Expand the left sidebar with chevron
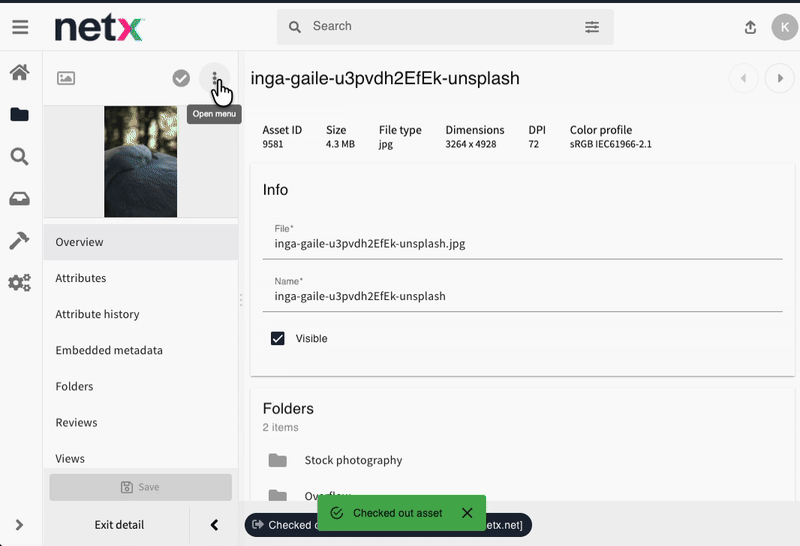Screen dimensions: 800x546 [20, 524]
